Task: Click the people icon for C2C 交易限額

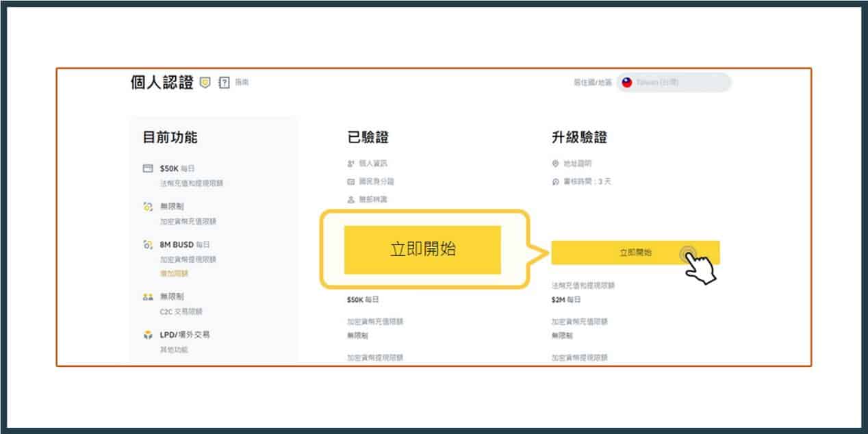Action: [x=148, y=296]
